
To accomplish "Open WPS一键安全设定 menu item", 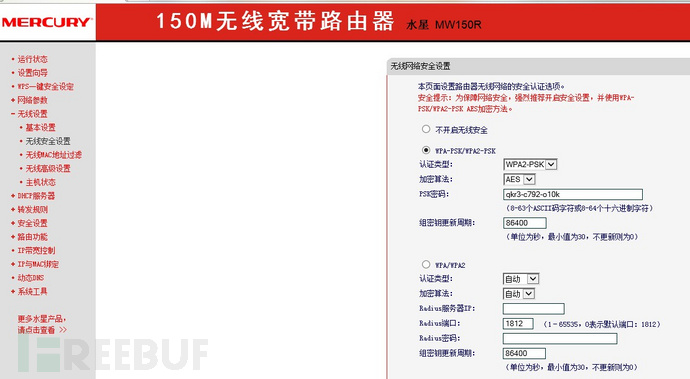I will pyautogui.click(x=45, y=86).
